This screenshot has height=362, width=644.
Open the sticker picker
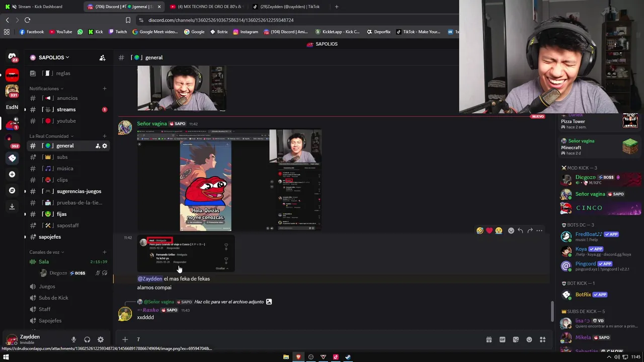516,340
